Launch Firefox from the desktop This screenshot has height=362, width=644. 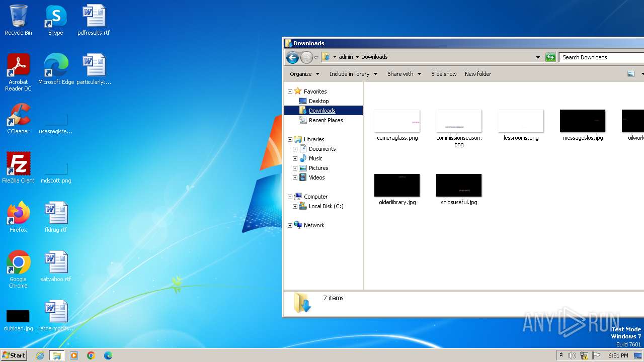tap(18, 217)
